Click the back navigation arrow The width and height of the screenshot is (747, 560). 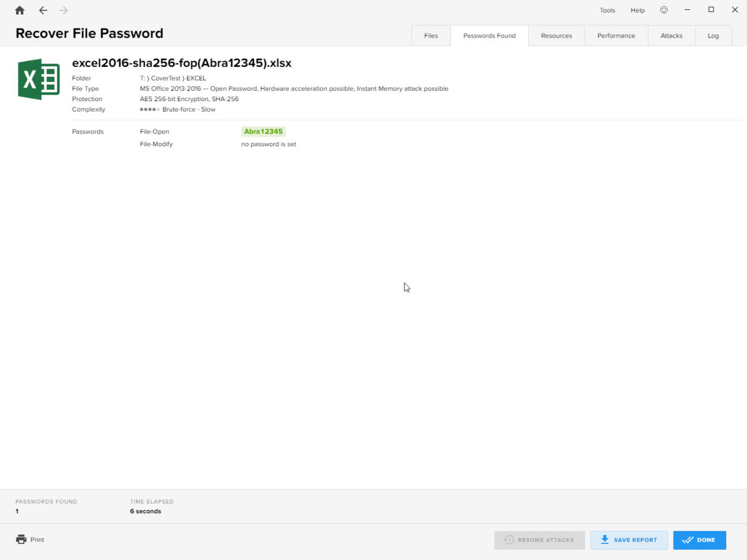tap(43, 10)
